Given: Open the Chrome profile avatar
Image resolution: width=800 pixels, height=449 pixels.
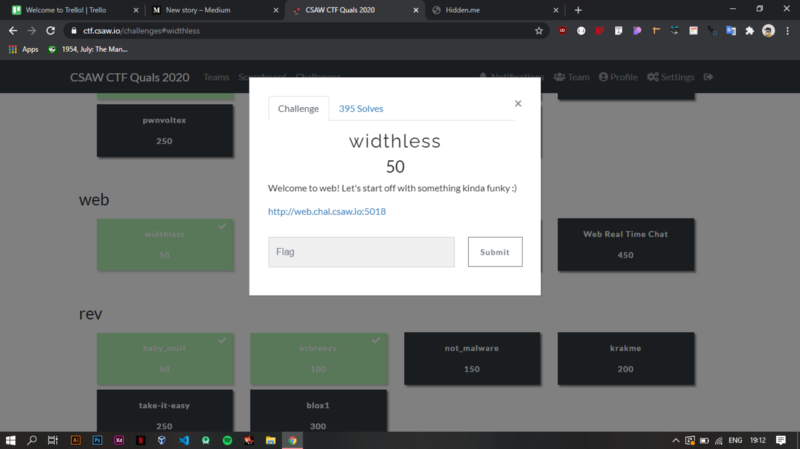Looking at the screenshot, I should tap(768, 31).
